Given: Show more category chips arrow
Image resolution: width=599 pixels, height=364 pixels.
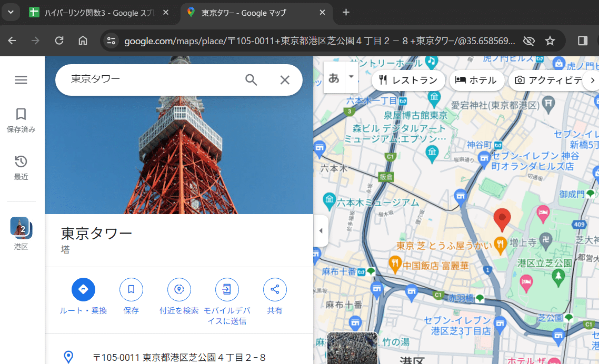Looking at the screenshot, I should coord(593,80).
